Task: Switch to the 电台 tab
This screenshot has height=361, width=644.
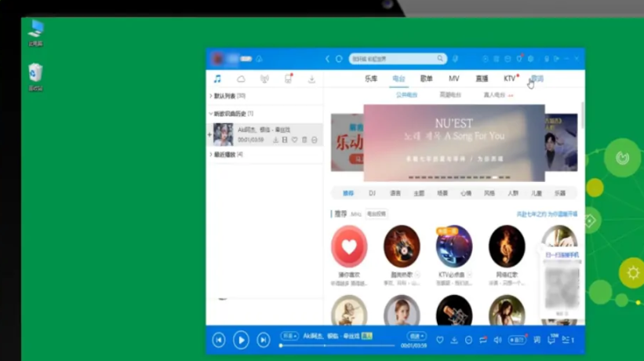Action: coord(398,78)
